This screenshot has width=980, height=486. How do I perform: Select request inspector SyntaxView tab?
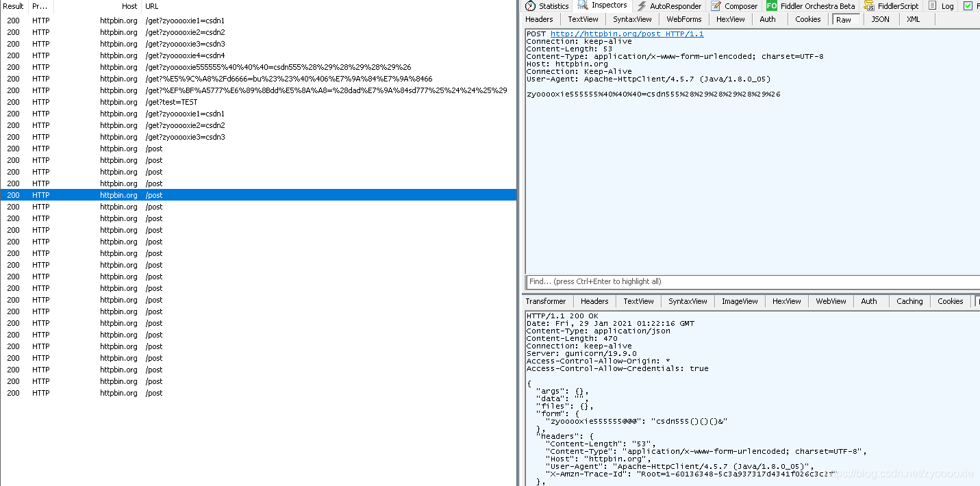pyautogui.click(x=632, y=19)
